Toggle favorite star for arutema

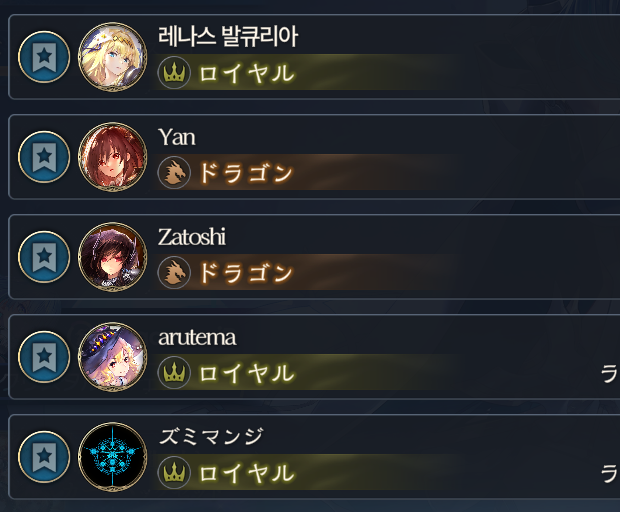[x=44, y=357]
